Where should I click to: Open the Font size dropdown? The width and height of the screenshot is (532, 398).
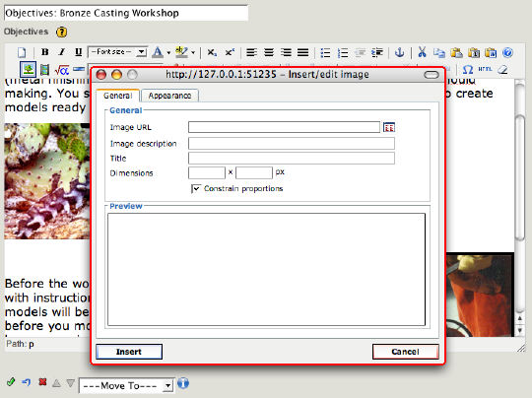117,52
